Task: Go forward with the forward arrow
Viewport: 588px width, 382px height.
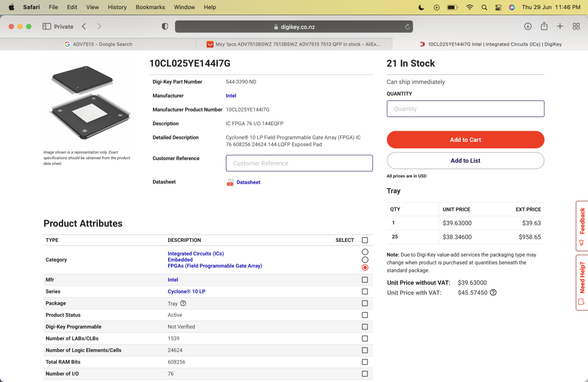Action: [99, 26]
